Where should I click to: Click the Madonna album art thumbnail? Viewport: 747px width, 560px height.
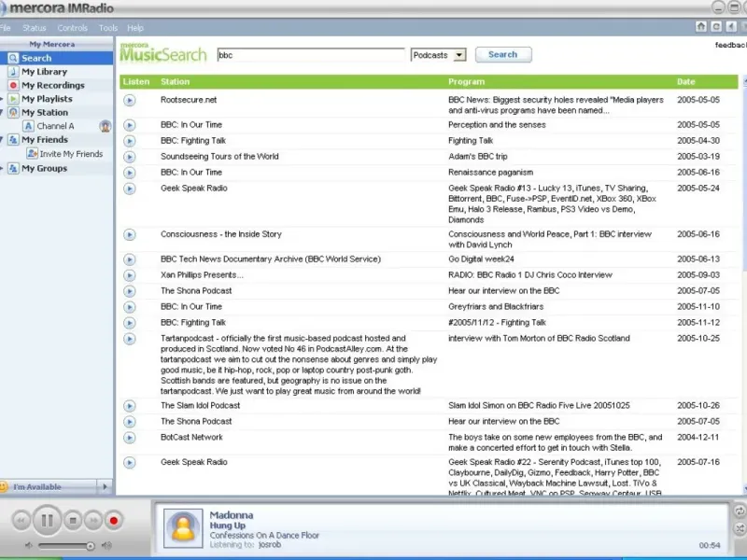(x=183, y=528)
